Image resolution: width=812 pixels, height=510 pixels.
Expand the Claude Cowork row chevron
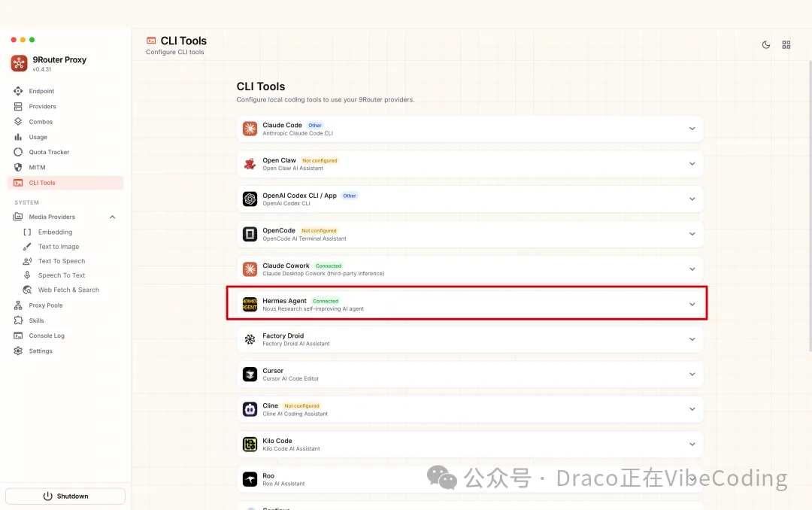point(692,269)
